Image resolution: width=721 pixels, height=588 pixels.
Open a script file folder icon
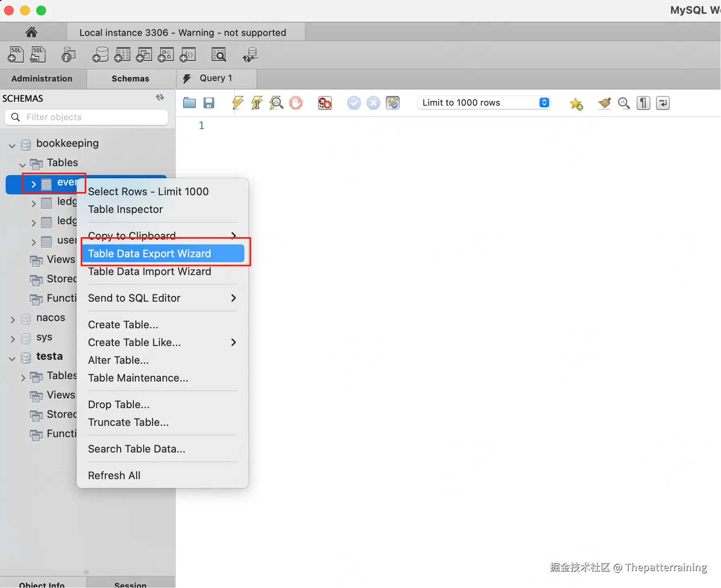[x=190, y=103]
